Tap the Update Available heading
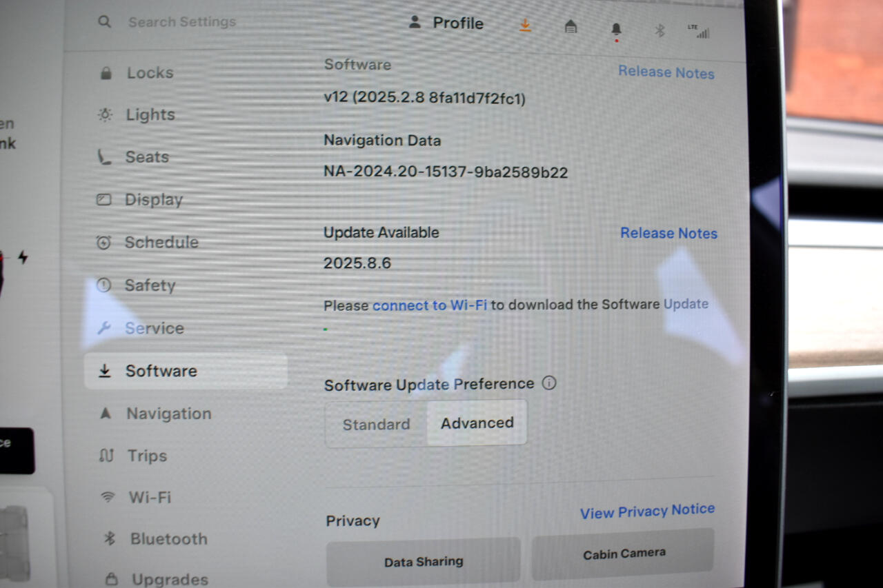Screen dimensions: 883x588 381,233
